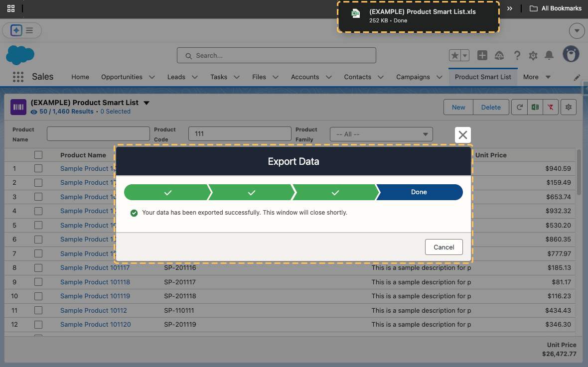
Task: Click the Done step in export progress bar
Action: pos(419,192)
